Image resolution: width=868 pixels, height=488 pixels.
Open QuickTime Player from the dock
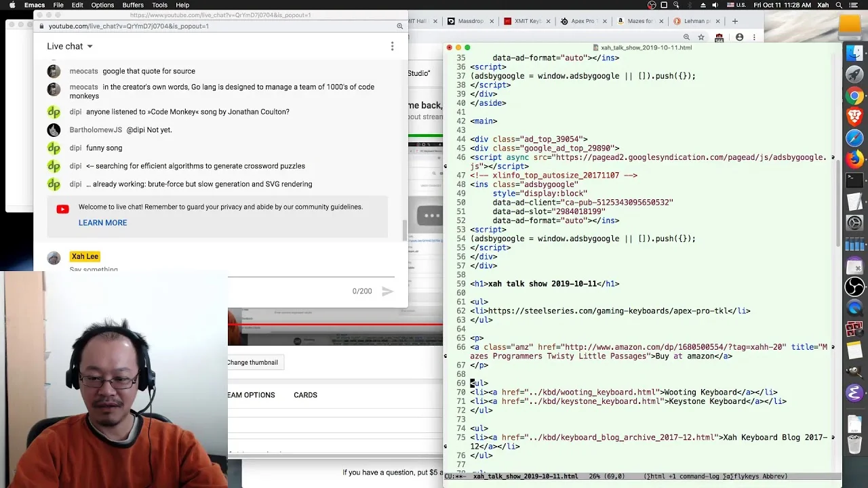pyautogui.click(x=854, y=308)
